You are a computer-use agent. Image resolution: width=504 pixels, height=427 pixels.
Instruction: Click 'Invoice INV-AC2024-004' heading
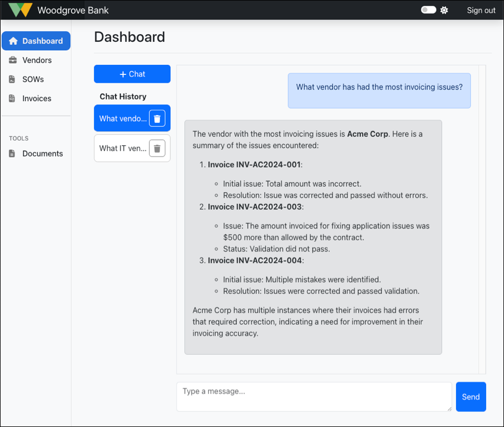(255, 260)
